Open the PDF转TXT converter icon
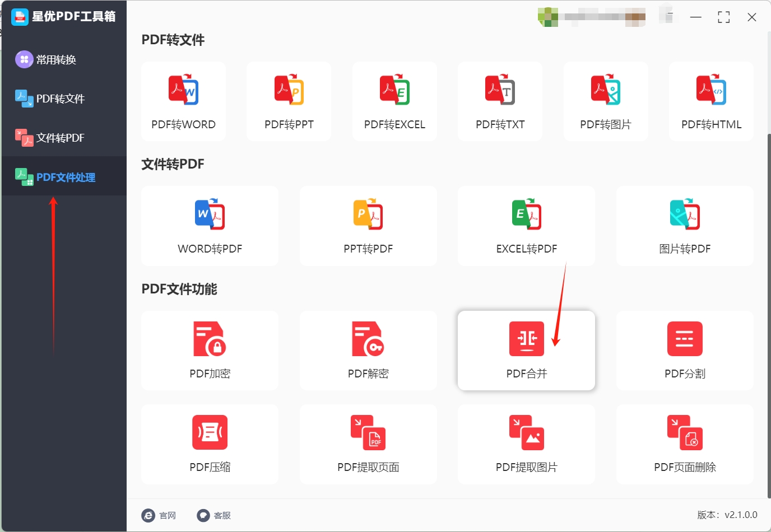This screenshot has width=771, height=532. (x=500, y=90)
